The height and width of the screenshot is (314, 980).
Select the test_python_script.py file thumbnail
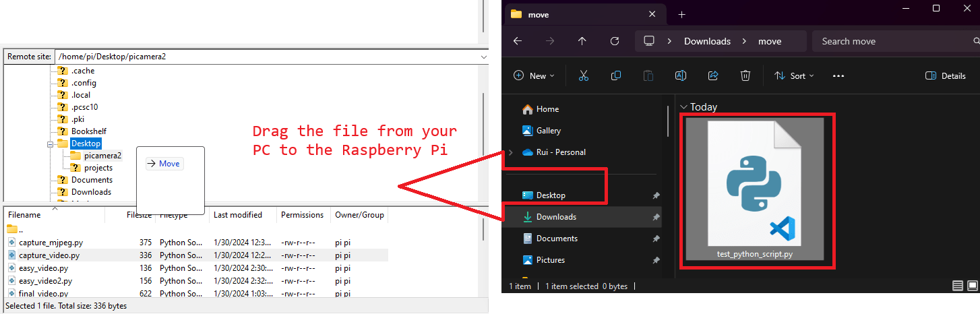coord(755,189)
